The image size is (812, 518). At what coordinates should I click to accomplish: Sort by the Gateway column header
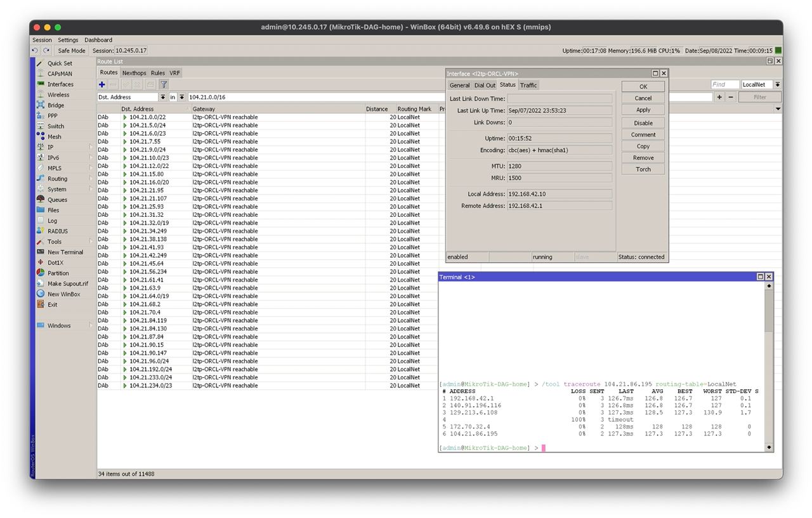tap(278, 109)
